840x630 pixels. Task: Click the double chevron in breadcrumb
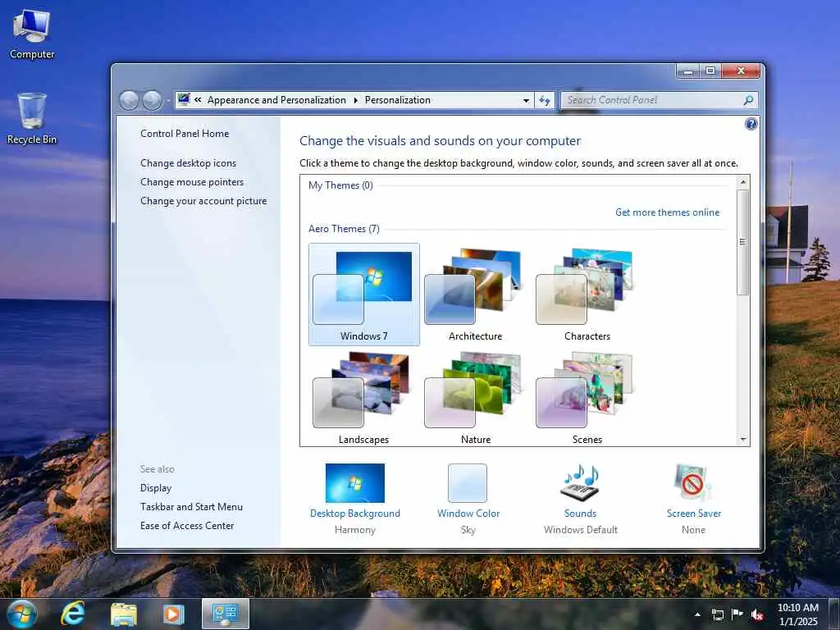coord(198,99)
